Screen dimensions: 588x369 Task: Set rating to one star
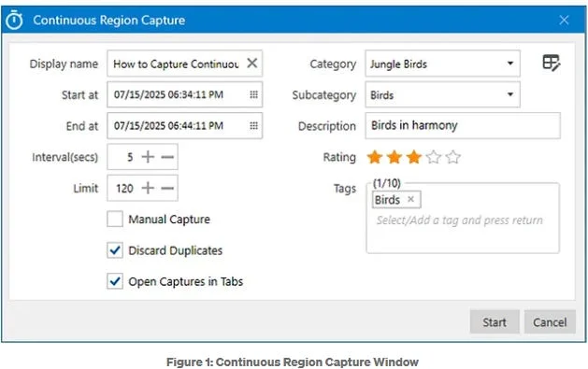(x=375, y=157)
